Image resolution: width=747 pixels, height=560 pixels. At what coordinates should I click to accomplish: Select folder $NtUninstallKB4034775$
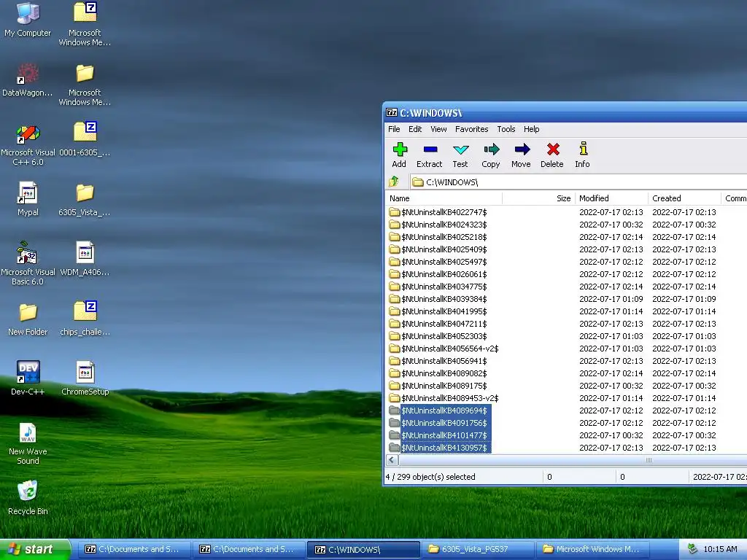click(x=438, y=286)
